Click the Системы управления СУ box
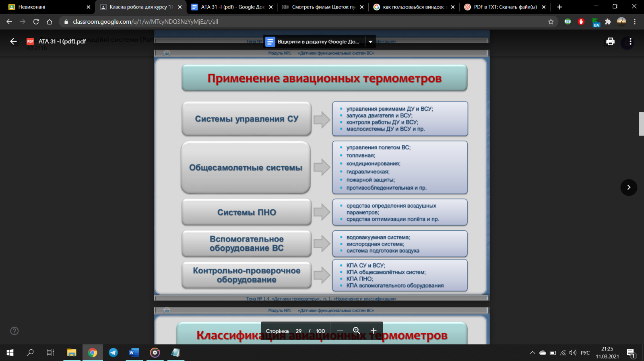Viewport: 644px width, 361px height. [x=247, y=119]
